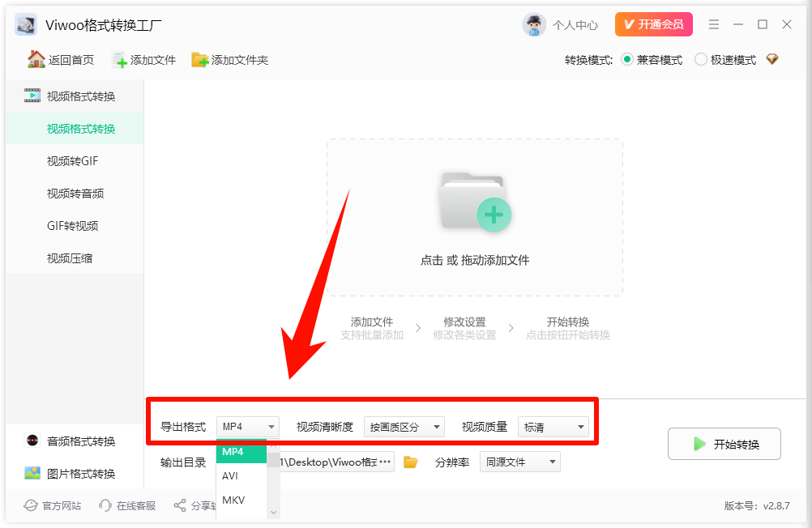Open 个人中心 personal center
This screenshot has height=528, width=812.
coord(561,24)
